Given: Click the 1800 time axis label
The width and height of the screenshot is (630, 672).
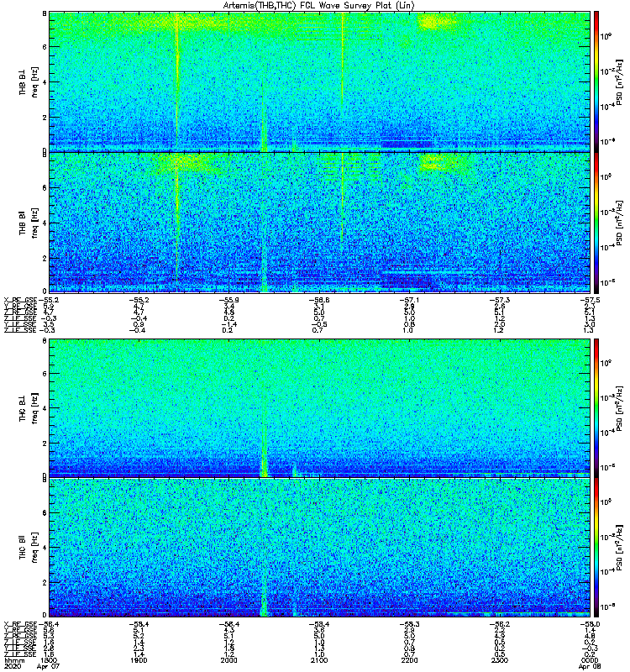Looking at the screenshot, I should coord(49,660).
